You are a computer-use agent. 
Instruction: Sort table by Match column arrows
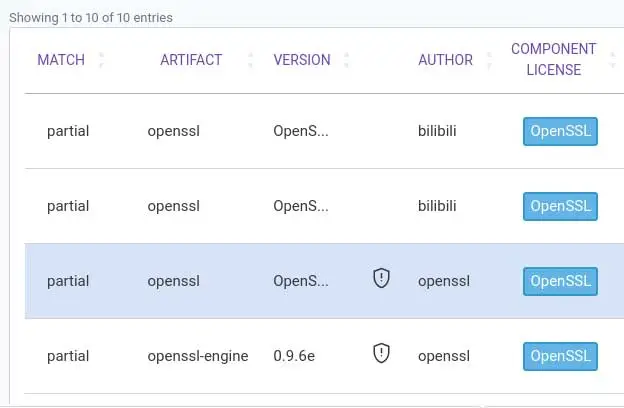[x=100, y=60]
